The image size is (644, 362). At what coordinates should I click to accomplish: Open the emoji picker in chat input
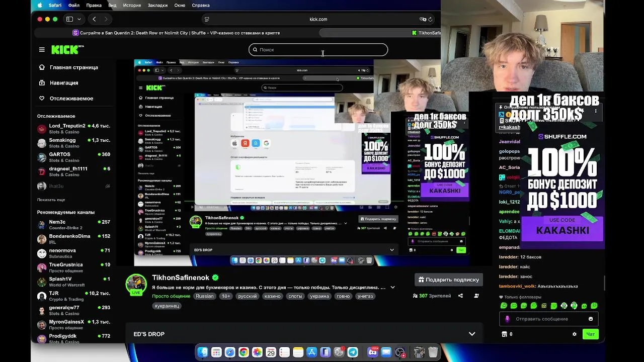click(591, 319)
